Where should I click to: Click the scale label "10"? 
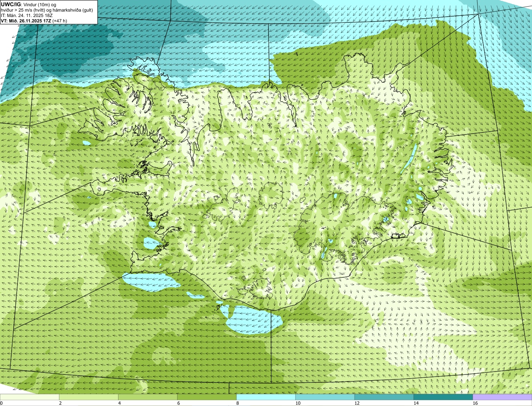pos(298,403)
